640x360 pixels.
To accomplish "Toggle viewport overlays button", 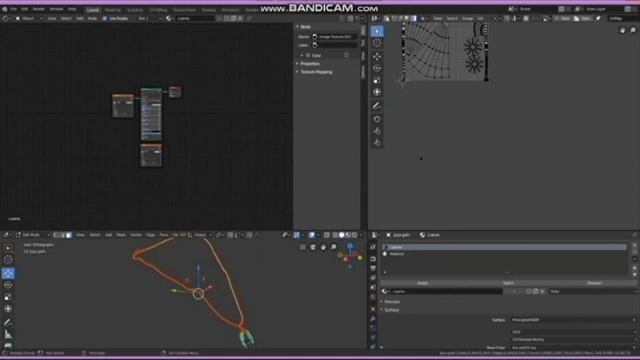I will [x=312, y=235].
